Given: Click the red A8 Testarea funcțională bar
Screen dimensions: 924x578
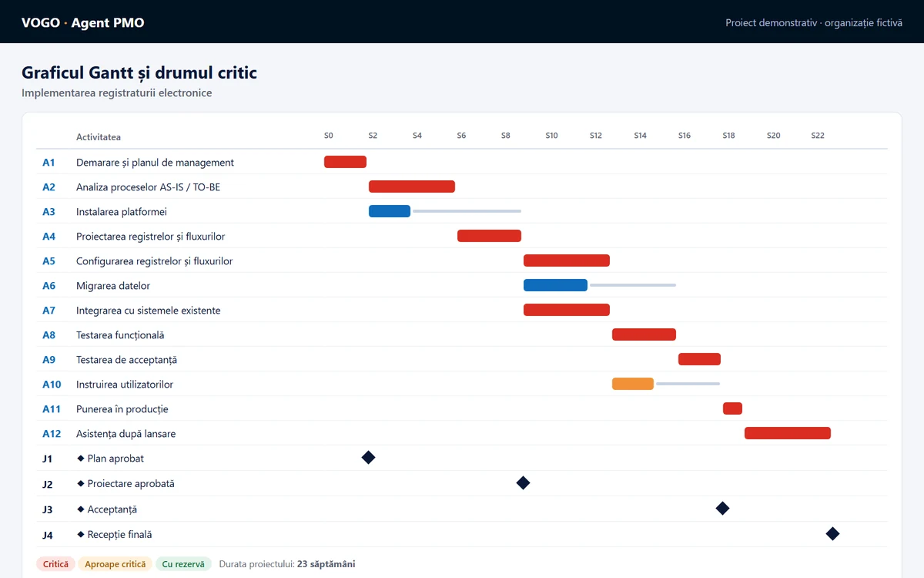Looking at the screenshot, I should point(644,334).
